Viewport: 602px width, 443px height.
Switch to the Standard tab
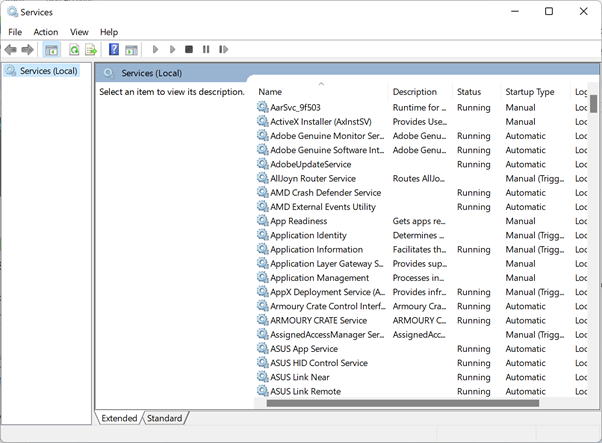tap(165, 418)
